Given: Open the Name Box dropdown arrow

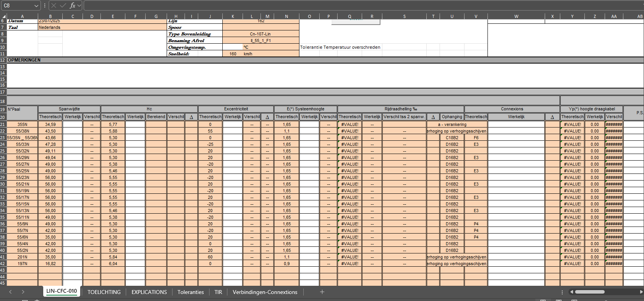Looking at the screenshot, I should [x=36, y=5].
